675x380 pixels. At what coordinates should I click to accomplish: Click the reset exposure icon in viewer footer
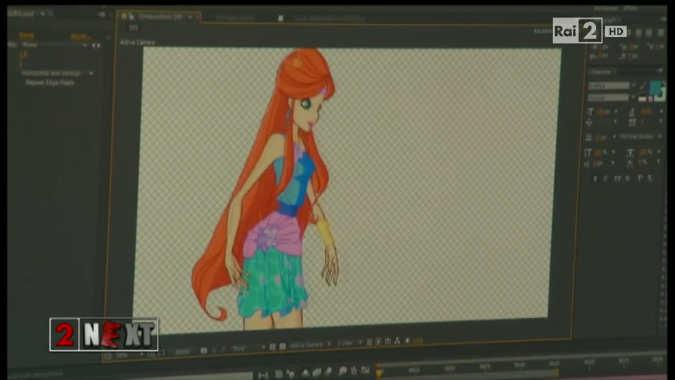point(408,341)
